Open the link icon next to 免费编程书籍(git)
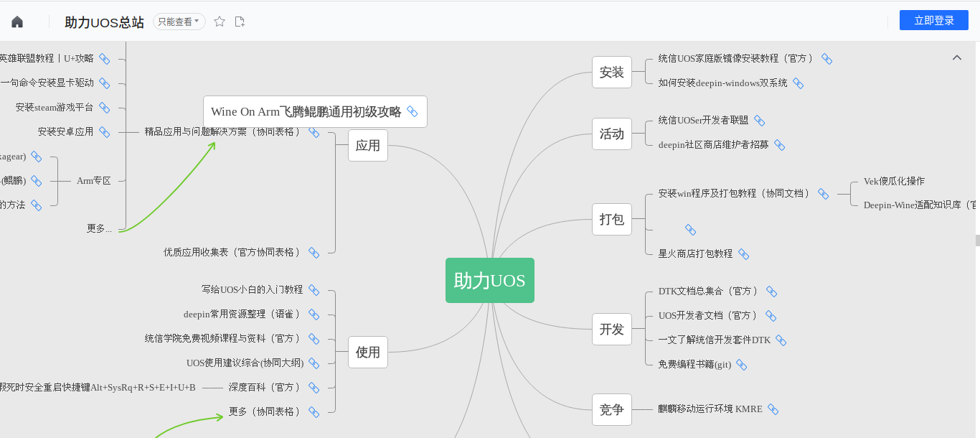This screenshot has height=438, width=980. click(741, 365)
